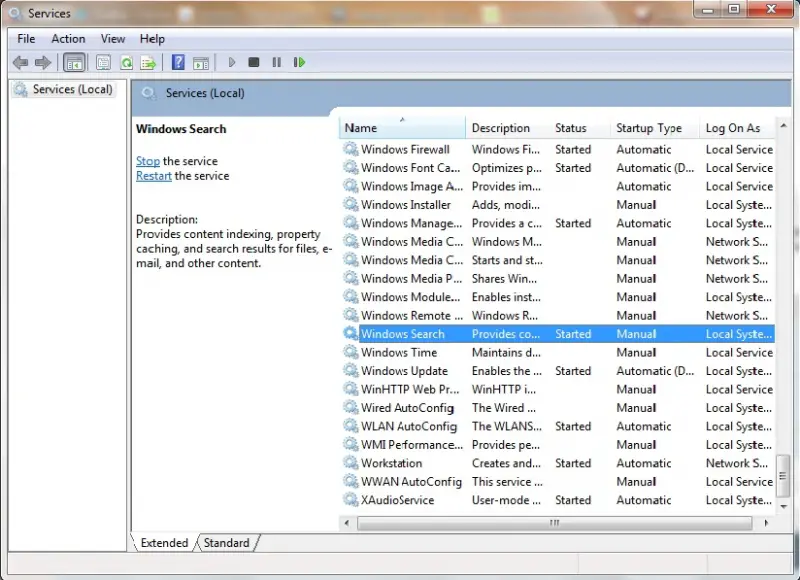Screen dimensions: 800x580
Task: Refresh the services list via toolbar icon
Action: coord(126,63)
